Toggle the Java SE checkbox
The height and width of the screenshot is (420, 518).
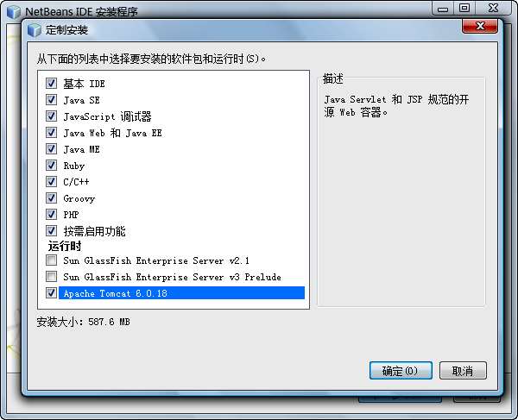tap(51, 100)
